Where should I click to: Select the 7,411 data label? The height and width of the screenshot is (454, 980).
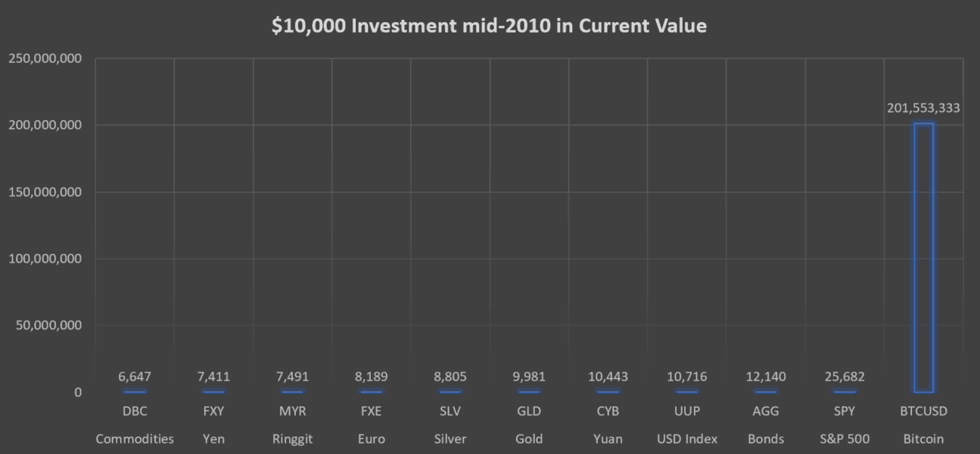point(213,376)
